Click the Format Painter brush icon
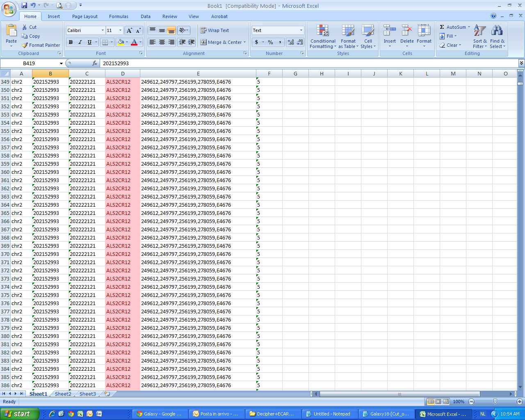The width and height of the screenshot is (525, 420). (x=25, y=45)
